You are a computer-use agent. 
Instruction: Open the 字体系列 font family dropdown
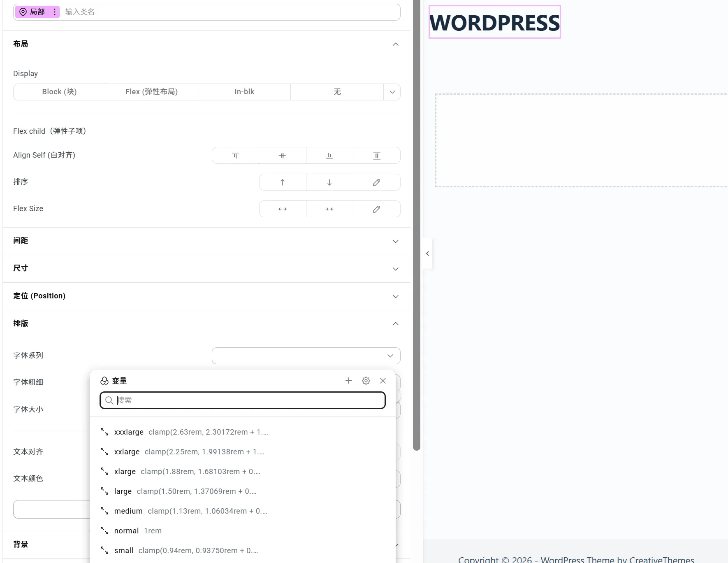(306, 356)
